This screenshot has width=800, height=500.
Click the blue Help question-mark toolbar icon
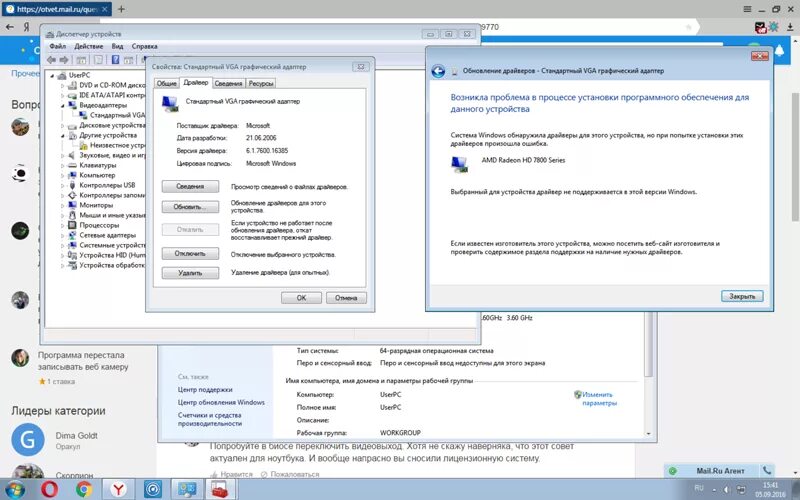(x=115, y=60)
